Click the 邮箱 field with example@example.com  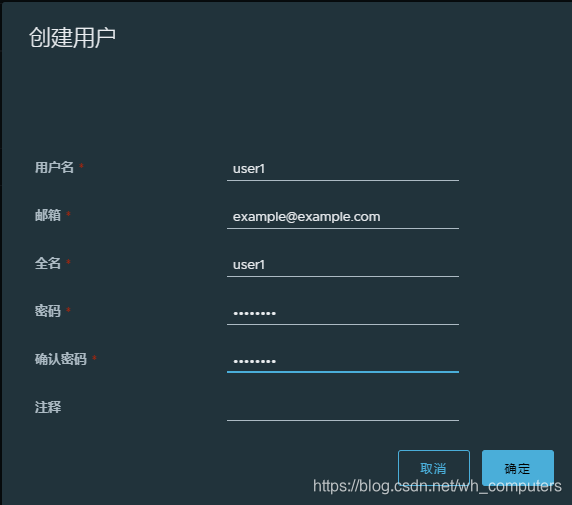pos(343,217)
